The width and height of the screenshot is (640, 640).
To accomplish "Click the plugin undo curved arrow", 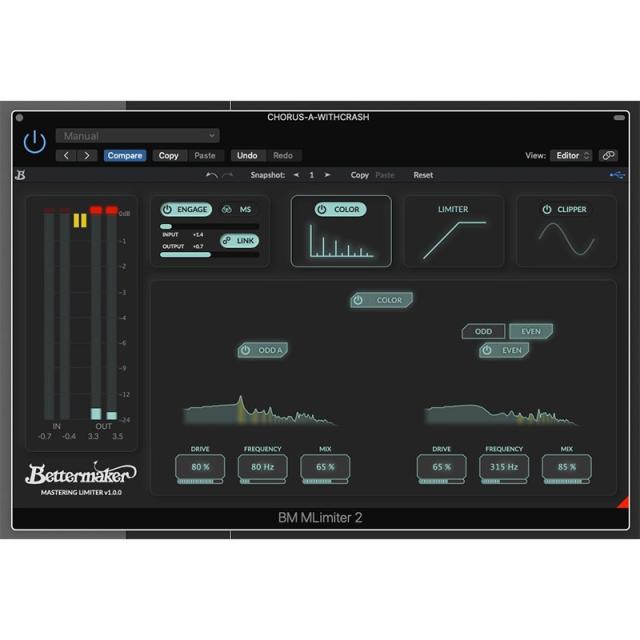I will click(211, 175).
